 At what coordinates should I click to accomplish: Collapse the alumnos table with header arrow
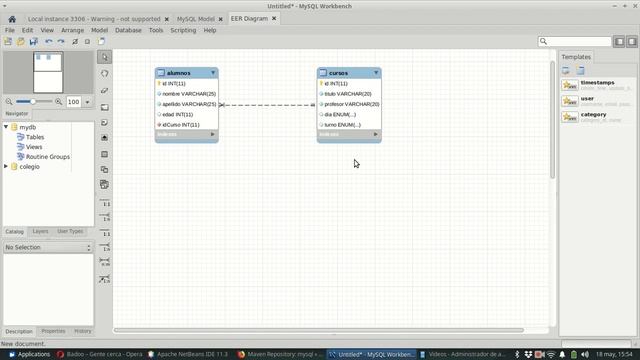[x=213, y=73]
